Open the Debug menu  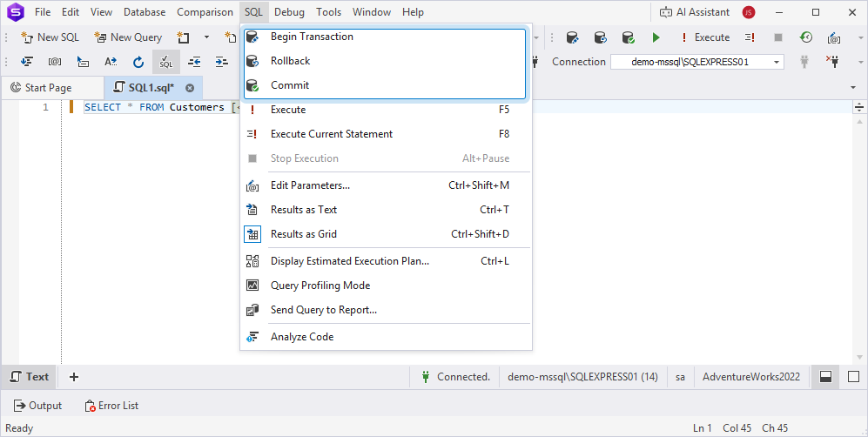click(289, 11)
